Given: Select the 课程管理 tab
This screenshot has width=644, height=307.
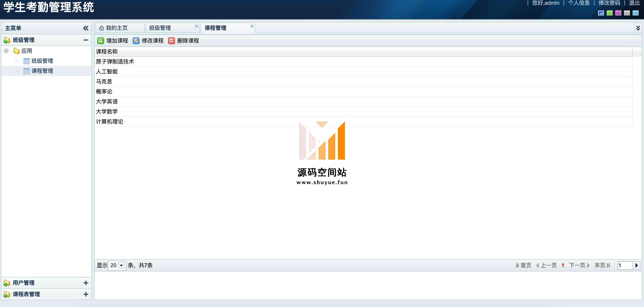Looking at the screenshot, I should [x=228, y=28].
